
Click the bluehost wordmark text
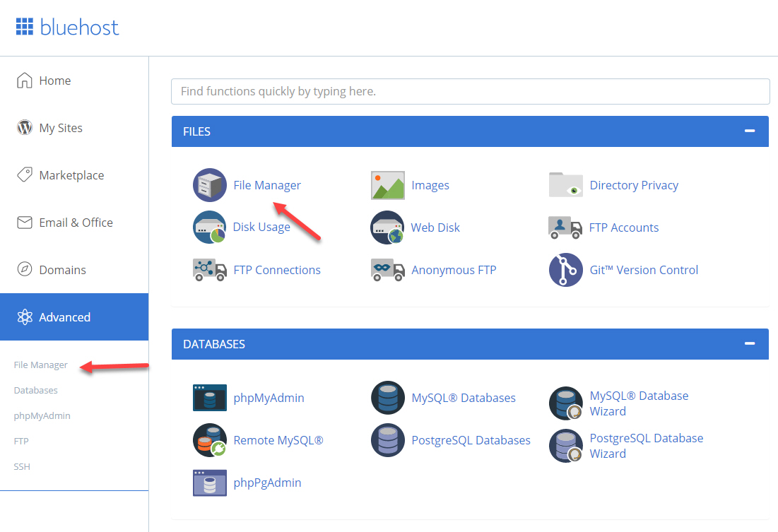79,27
